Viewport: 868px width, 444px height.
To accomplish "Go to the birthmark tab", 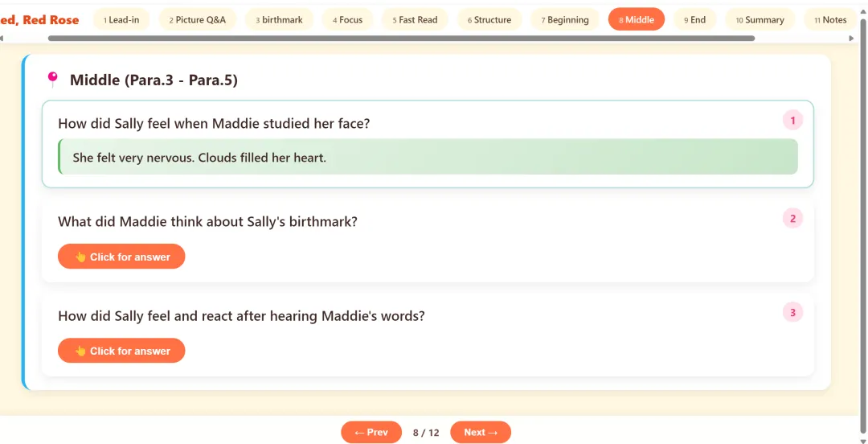I will tap(279, 20).
